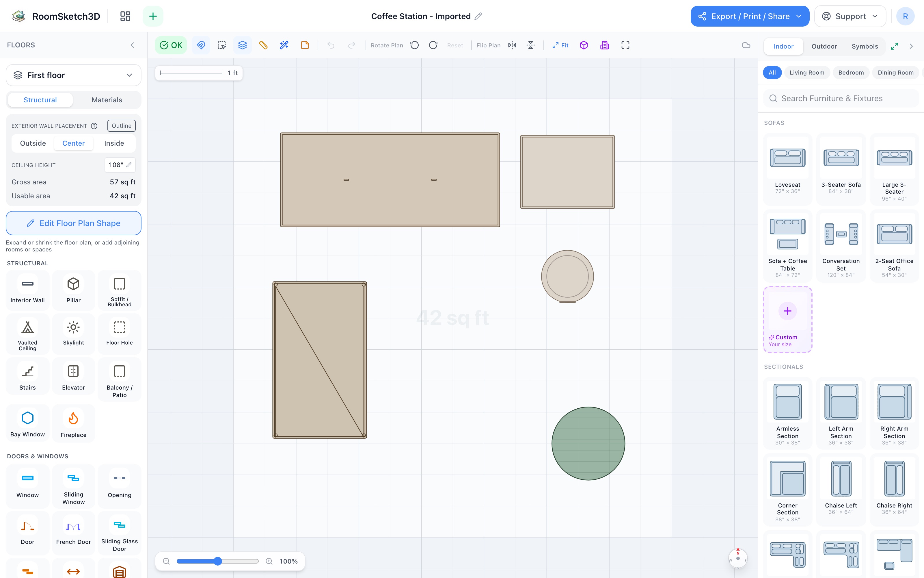The height and width of the screenshot is (578, 924).
Task: Open the Support dropdown
Action: (x=850, y=16)
